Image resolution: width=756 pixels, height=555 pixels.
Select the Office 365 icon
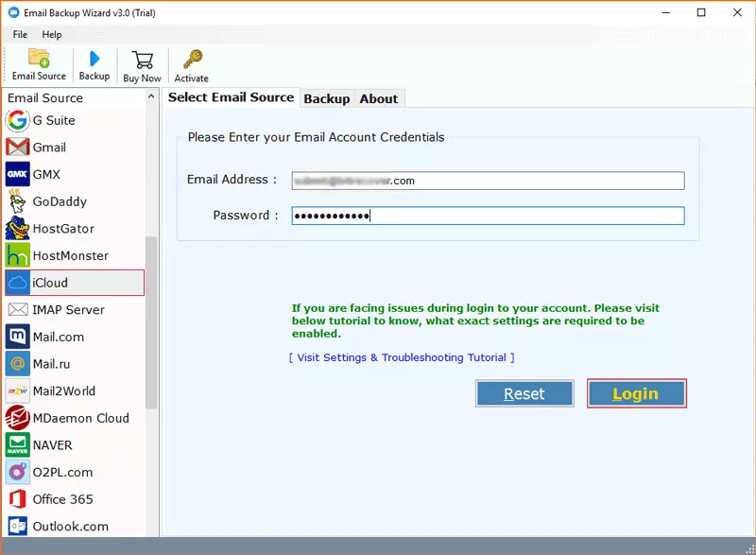18,499
